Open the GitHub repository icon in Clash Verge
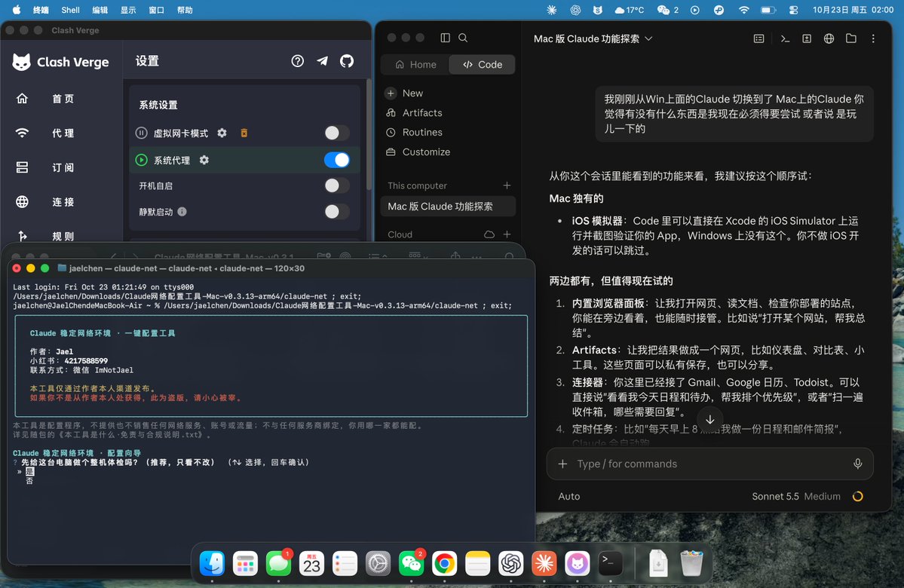Image resolution: width=904 pixels, height=588 pixels. coord(347,61)
